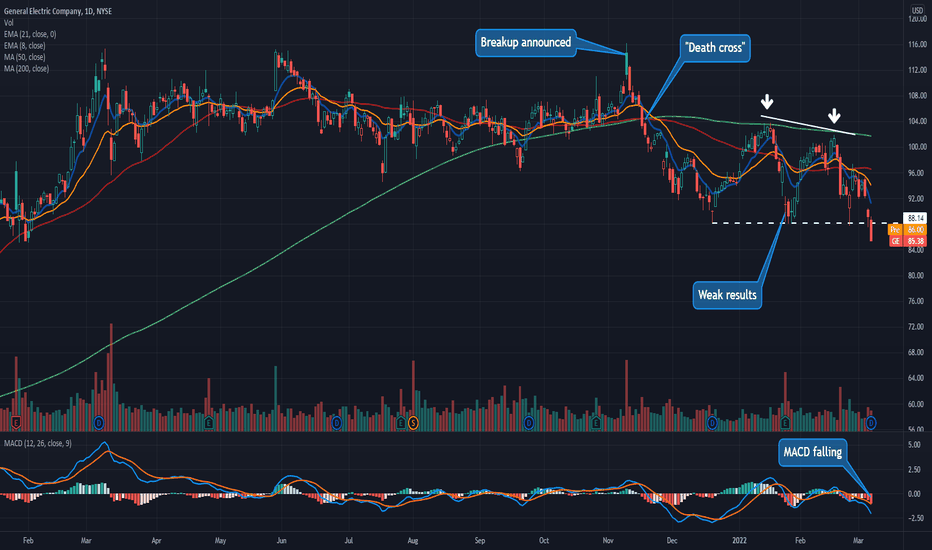Viewport: 932px width, 550px height.
Task: Click the USD currency label
Action: (917, 11)
